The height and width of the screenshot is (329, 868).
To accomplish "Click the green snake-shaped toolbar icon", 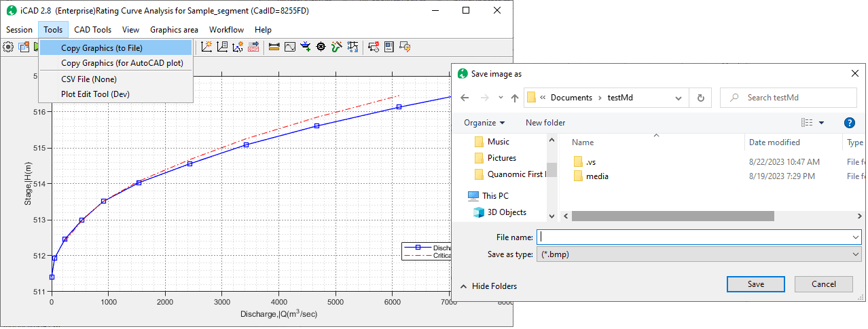I will point(336,47).
